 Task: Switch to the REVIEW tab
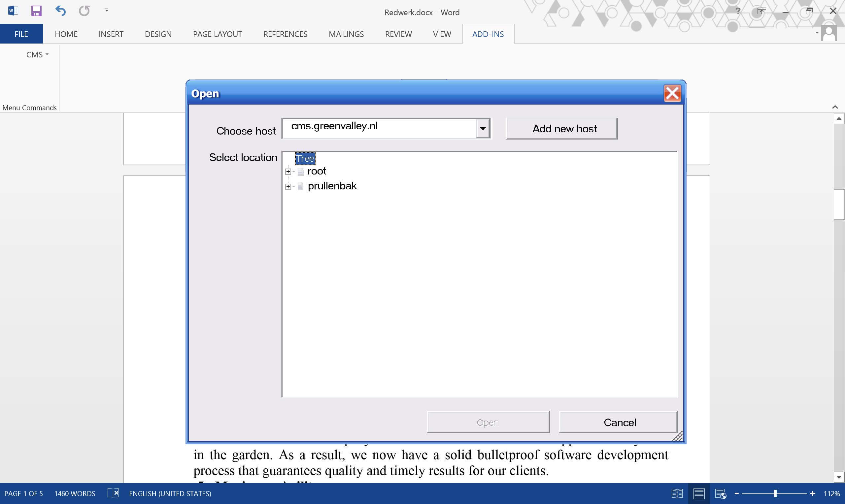pyautogui.click(x=398, y=34)
